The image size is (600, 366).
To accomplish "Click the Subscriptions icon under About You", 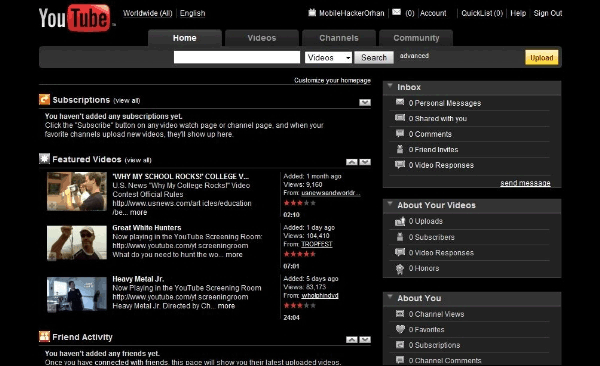I will pyautogui.click(x=400, y=345).
